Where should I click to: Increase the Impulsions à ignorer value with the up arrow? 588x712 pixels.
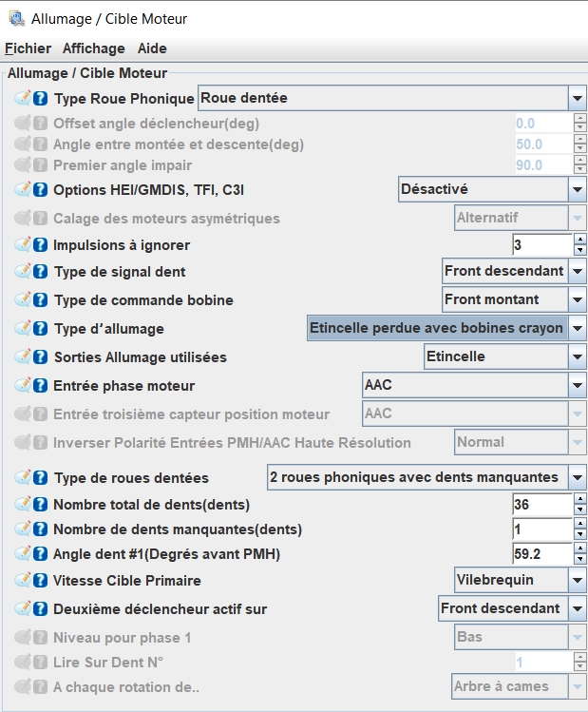tap(579, 240)
